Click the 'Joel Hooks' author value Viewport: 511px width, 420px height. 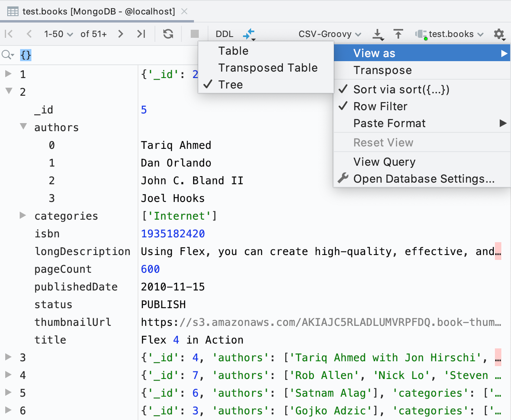pyautogui.click(x=173, y=198)
